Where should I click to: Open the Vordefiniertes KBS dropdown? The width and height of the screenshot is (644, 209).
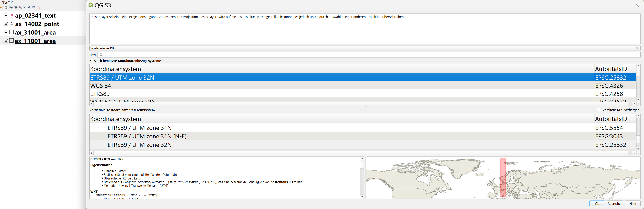point(637,48)
